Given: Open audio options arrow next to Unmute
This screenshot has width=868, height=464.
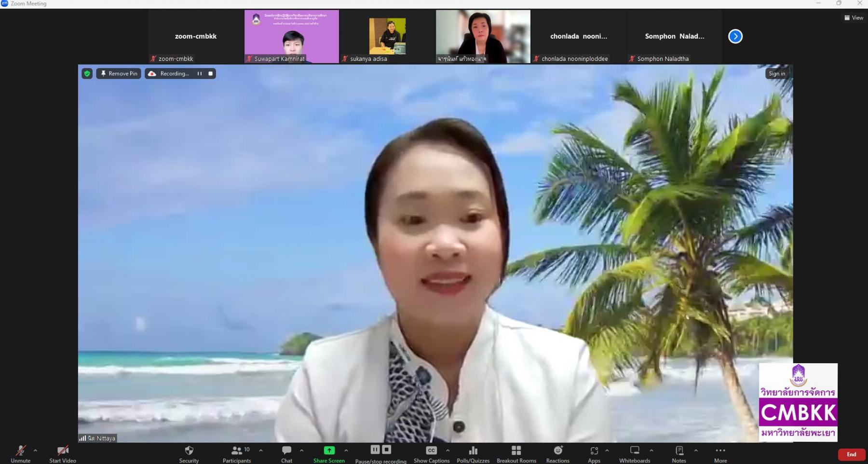Looking at the screenshot, I should pyautogui.click(x=35, y=450).
